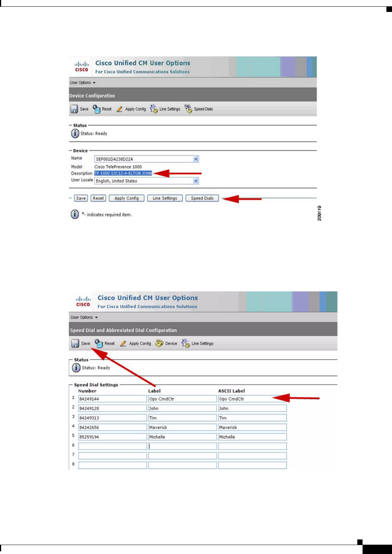The height and width of the screenshot is (554, 392).
Task: Click the ASCII Label field containing Maverick
Action: tap(253, 428)
